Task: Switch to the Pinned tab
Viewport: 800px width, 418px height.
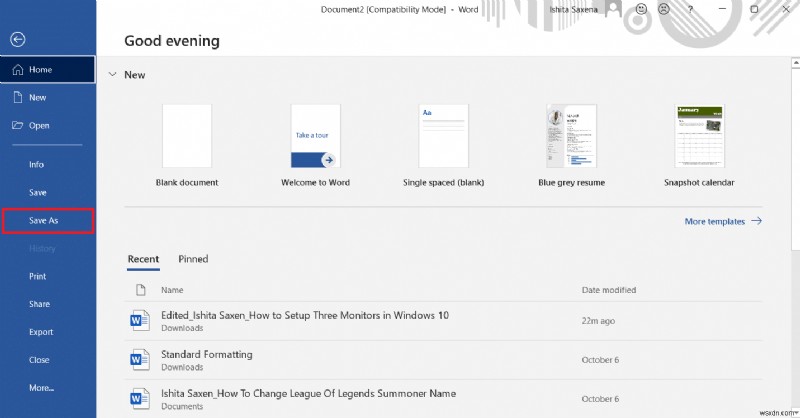Action: (193, 259)
